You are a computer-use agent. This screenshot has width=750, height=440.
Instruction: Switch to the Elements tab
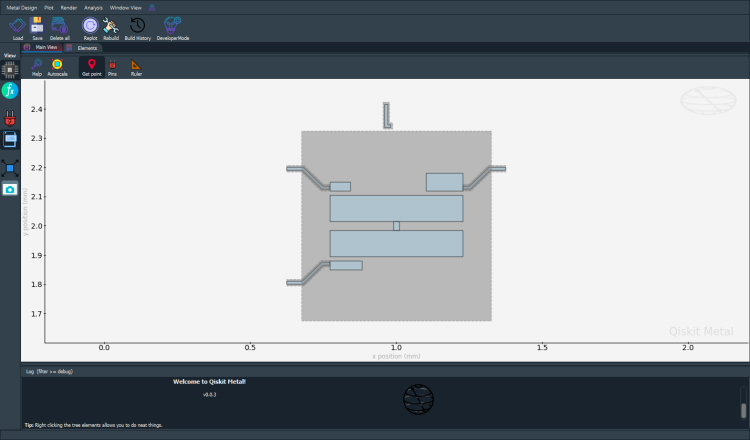pos(82,48)
